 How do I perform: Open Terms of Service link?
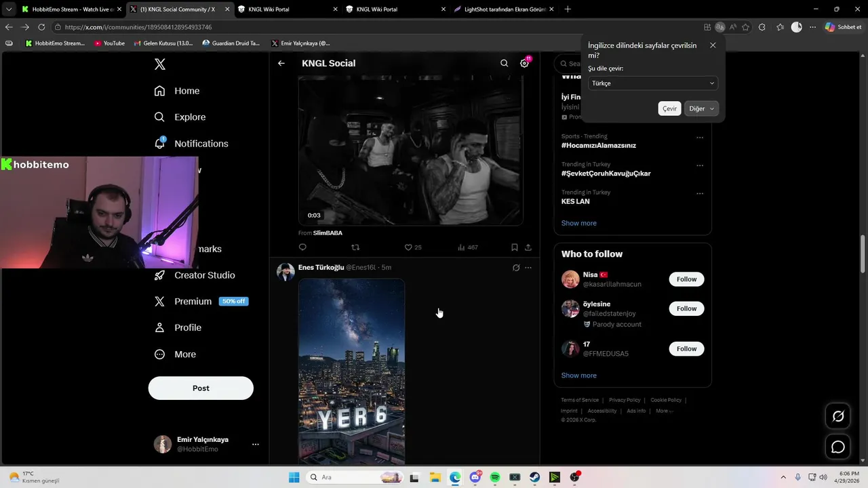coord(580,400)
